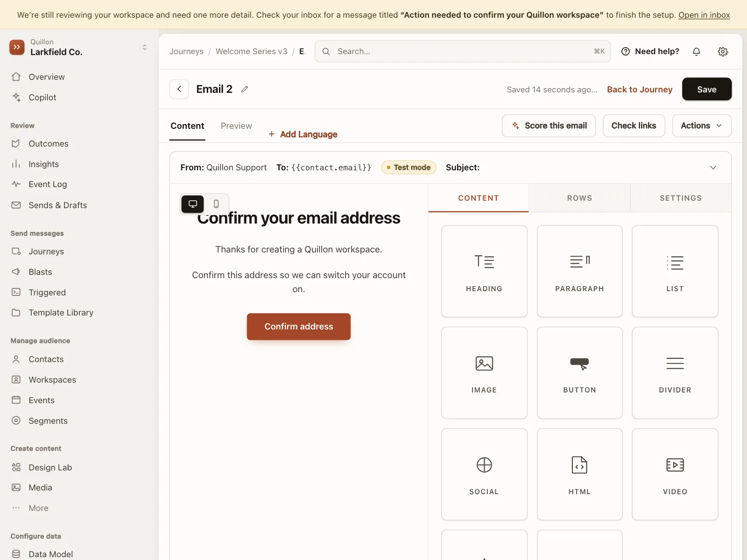Click Journeys breadcrumb link

186,51
